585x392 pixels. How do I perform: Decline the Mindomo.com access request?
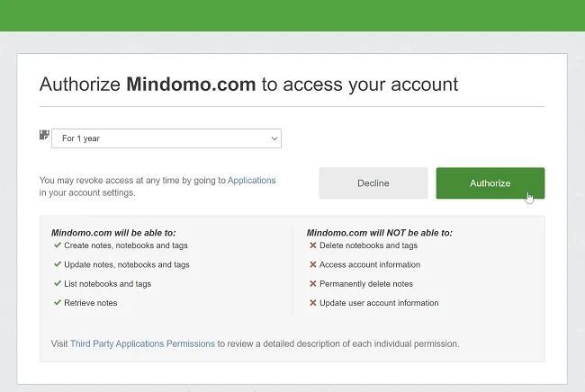tap(373, 183)
